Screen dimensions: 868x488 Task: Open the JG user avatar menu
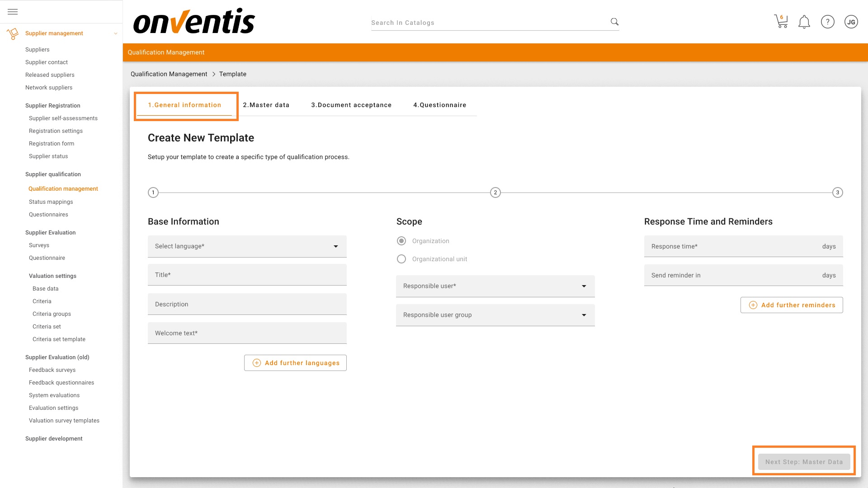pos(851,22)
